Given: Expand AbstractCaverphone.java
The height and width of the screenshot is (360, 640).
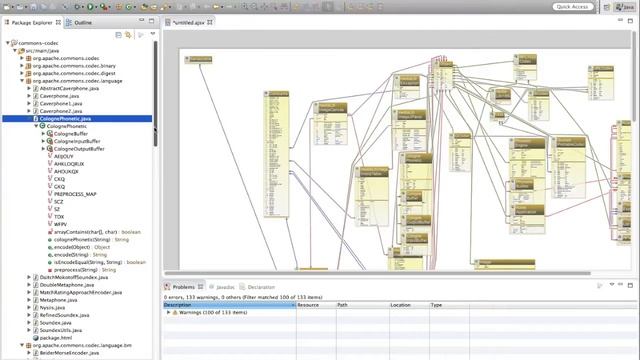Looking at the screenshot, I should point(29,88).
